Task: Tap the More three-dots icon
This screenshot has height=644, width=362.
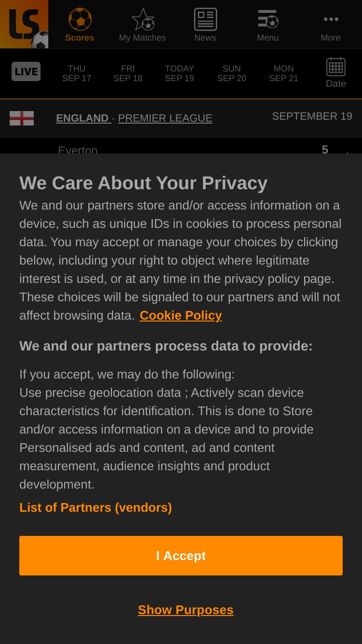Action: [x=331, y=19]
